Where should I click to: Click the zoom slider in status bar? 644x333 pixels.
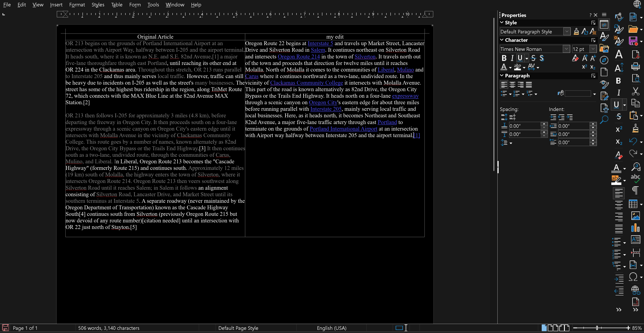point(597,328)
